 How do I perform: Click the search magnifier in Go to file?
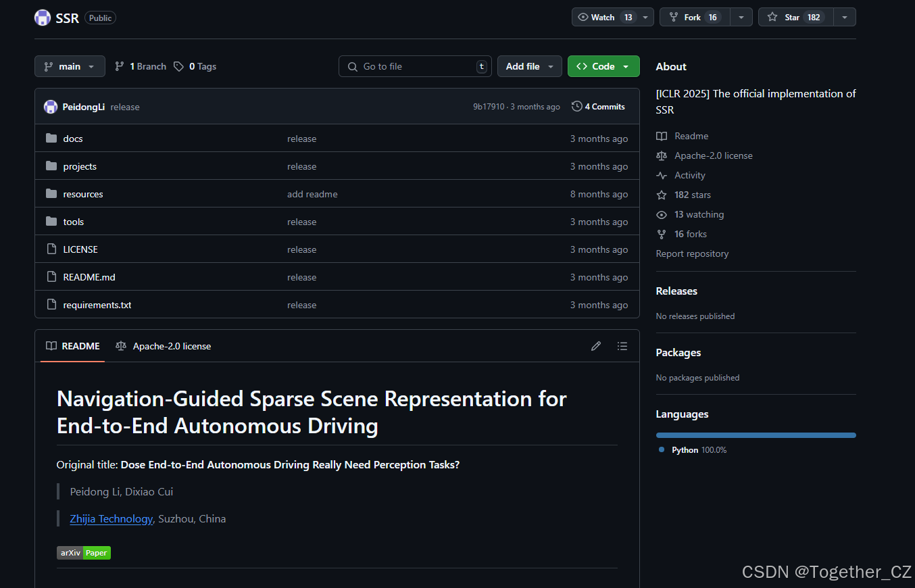coord(353,66)
